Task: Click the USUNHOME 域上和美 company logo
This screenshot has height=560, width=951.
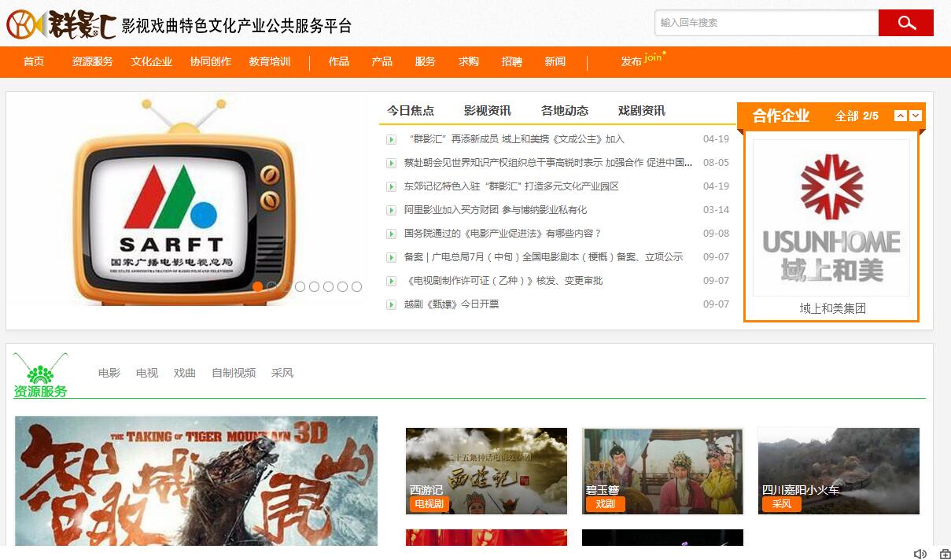Action: (x=831, y=218)
